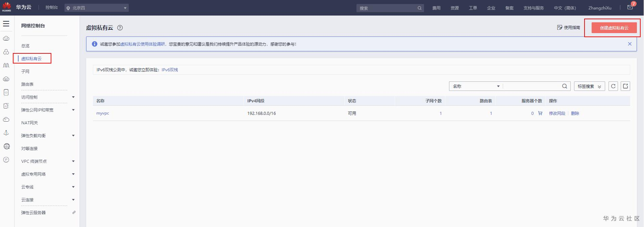Open the 名称 filter dropdown
Screen dimensions: 644x227
[476, 86]
